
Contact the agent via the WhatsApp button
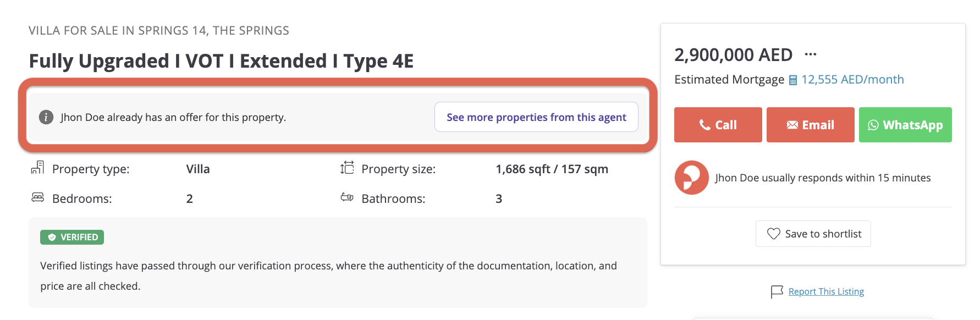click(x=905, y=125)
